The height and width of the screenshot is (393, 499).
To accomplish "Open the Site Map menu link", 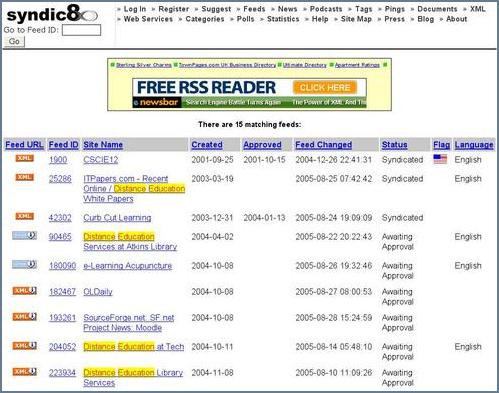I will click(x=356, y=19).
